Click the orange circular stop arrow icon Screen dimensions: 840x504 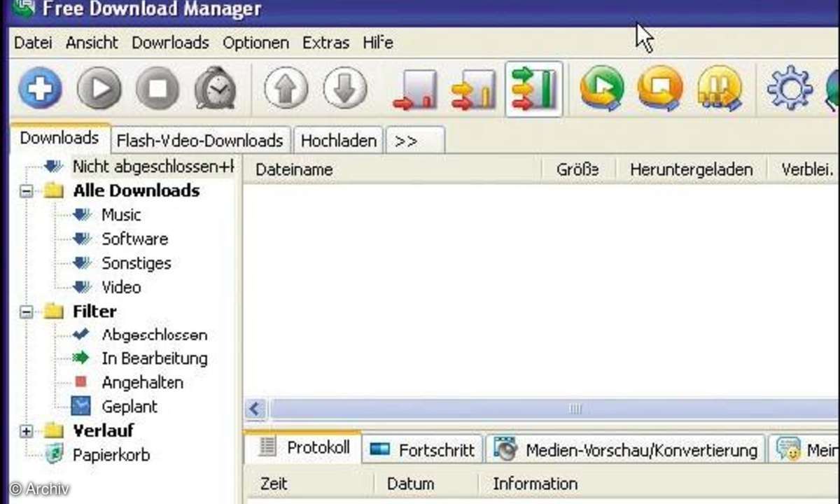point(660,88)
